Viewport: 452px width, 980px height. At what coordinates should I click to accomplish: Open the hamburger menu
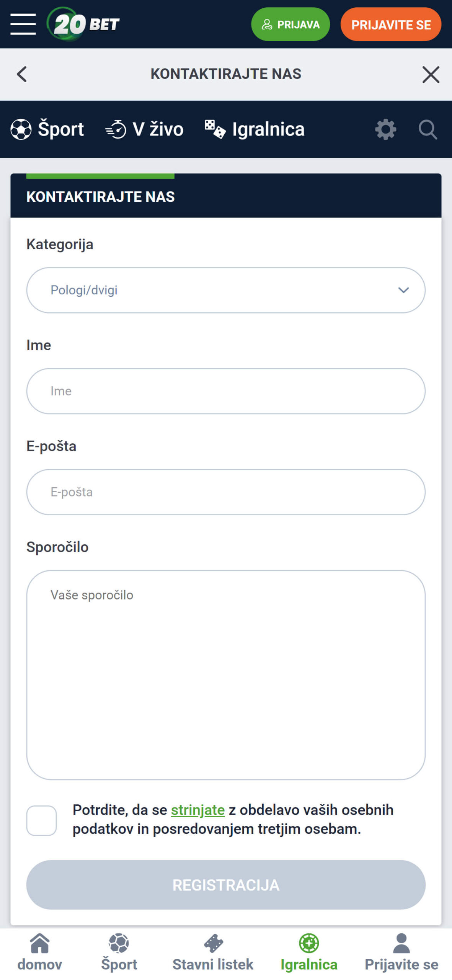tap(23, 24)
